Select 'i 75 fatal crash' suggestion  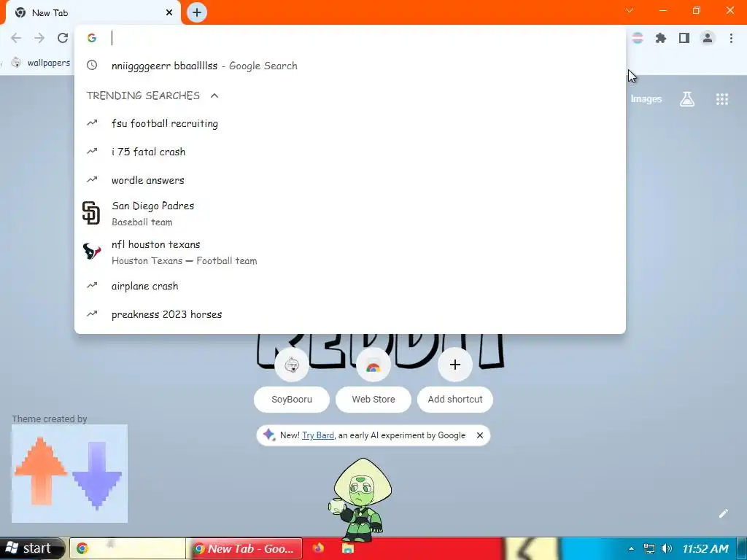[350, 152]
